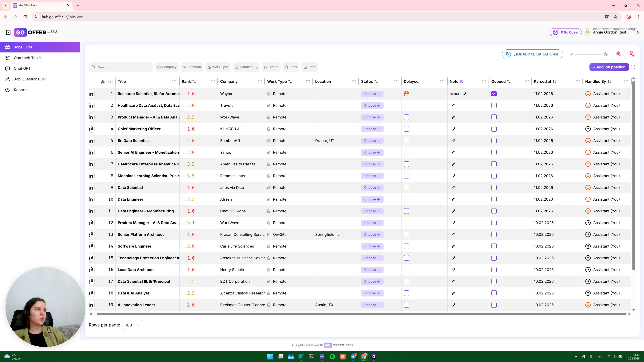Open delayed calendar icon for Waymo row
644x362 pixels.
coord(407,94)
